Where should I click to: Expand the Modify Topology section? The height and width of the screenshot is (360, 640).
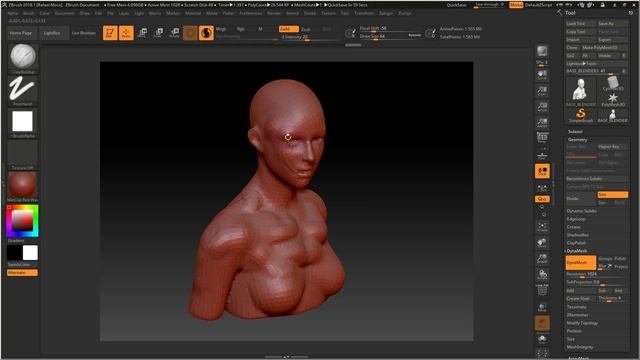tap(582, 323)
